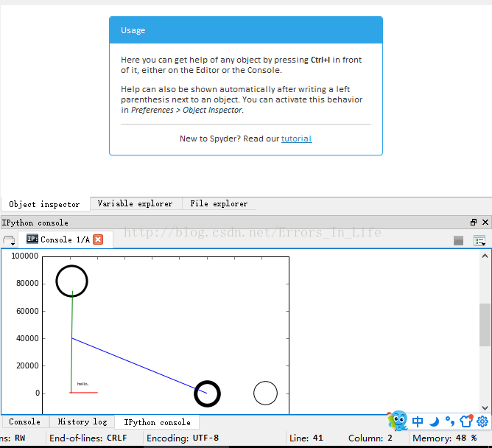Select the Object inspector tab

(x=44, y=204)
